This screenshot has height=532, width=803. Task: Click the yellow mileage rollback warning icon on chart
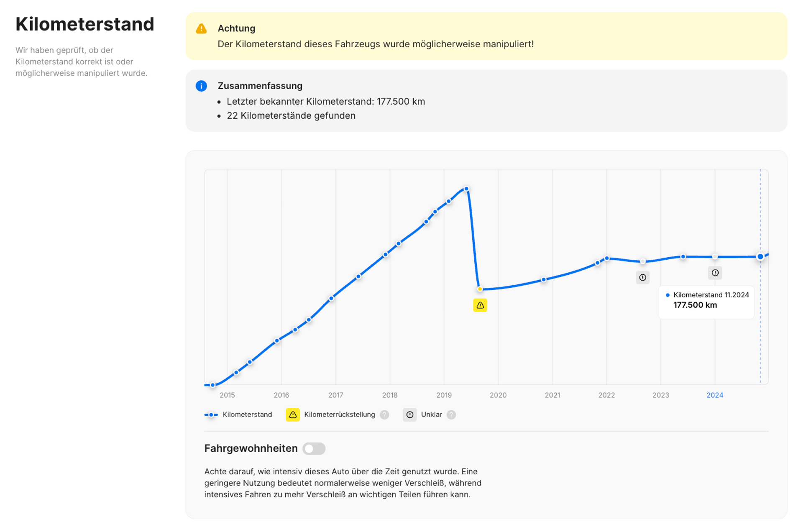[x=480, y=305]
